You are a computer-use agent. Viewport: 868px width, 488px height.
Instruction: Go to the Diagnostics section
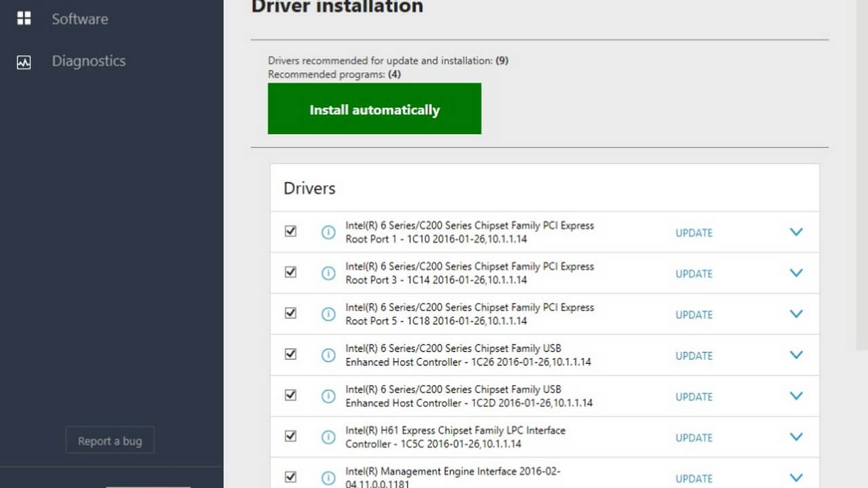[x=88, y=61]
